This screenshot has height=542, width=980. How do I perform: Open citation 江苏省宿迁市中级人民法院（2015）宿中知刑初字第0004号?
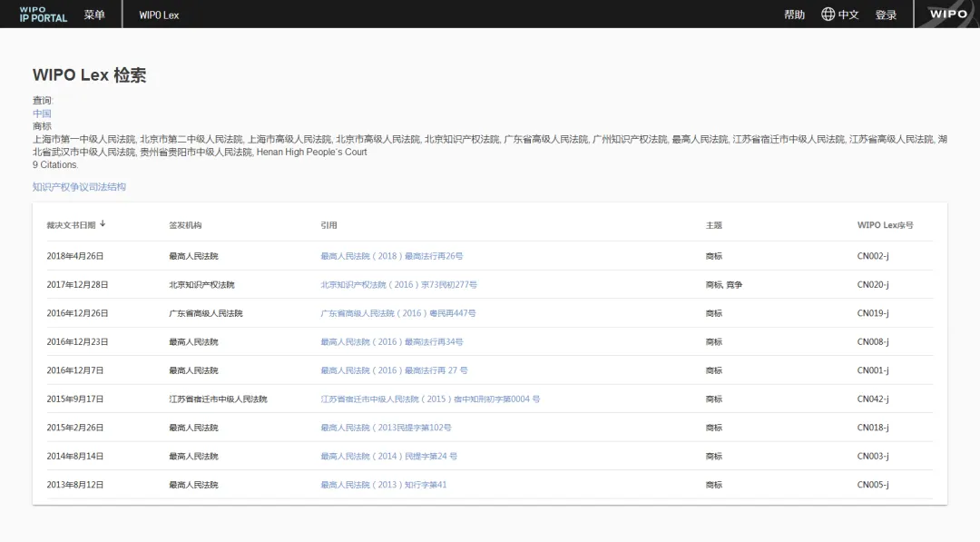(431, 399)
